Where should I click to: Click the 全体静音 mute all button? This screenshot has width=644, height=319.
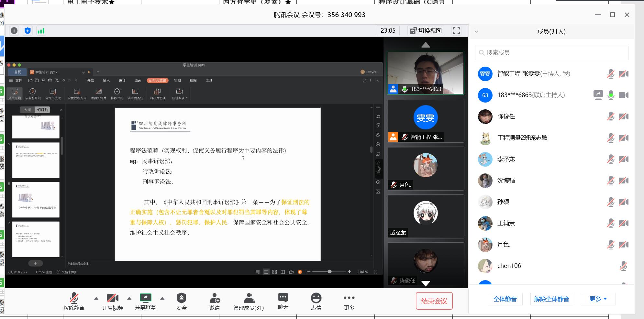[x=505, y=299]
